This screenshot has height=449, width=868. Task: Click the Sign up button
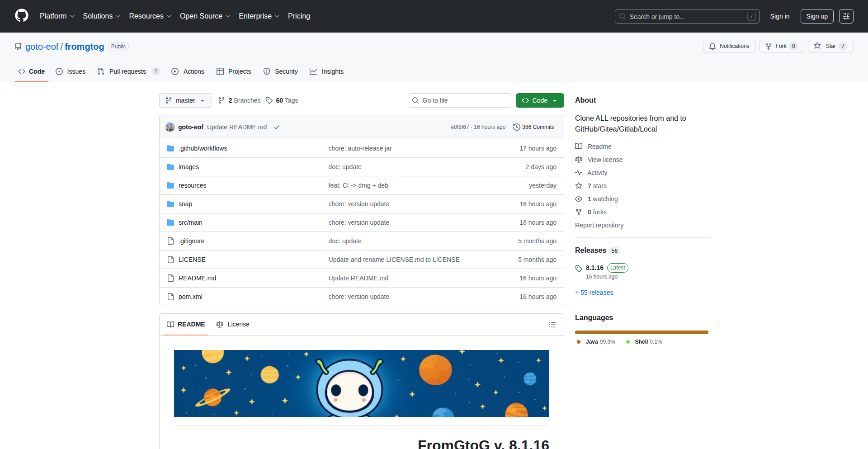[x=816, y=16]
